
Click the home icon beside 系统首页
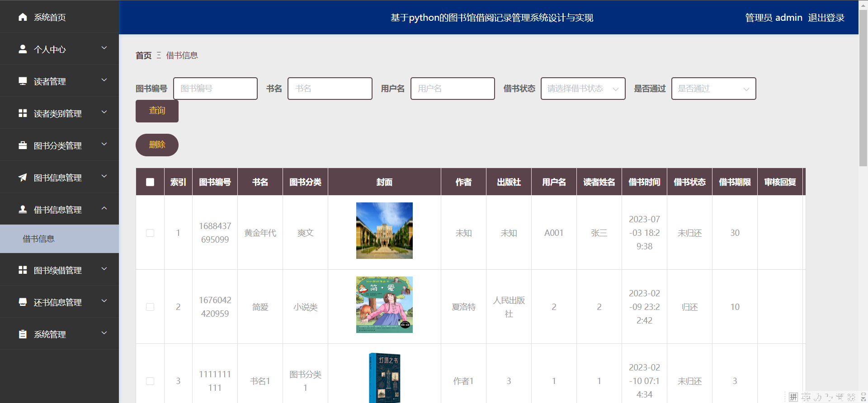(x=23, y=17)
